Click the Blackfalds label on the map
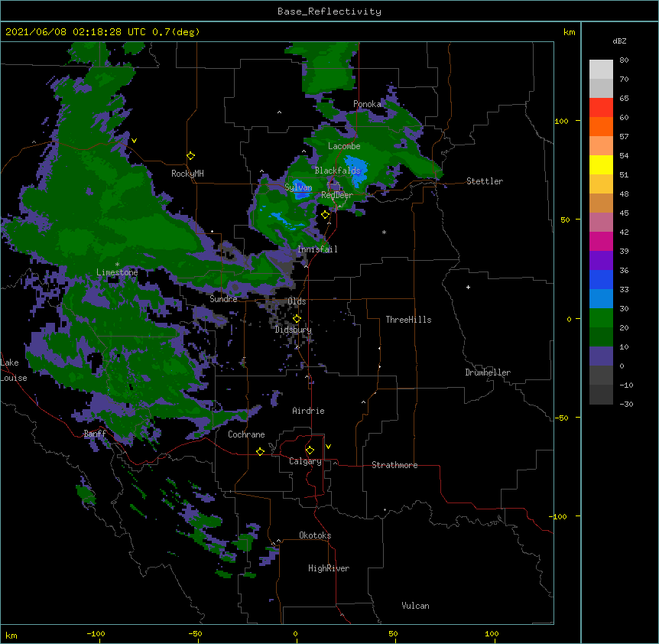The width and height of the screenshot is (659, 644). click(x=337, y=171)
